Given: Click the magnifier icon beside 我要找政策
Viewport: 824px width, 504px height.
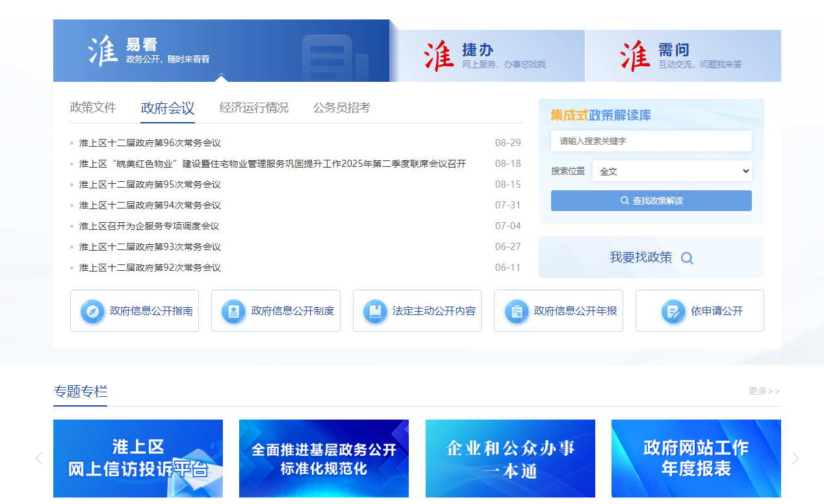Looking at the screenshot, I should (x=687, y=258).
